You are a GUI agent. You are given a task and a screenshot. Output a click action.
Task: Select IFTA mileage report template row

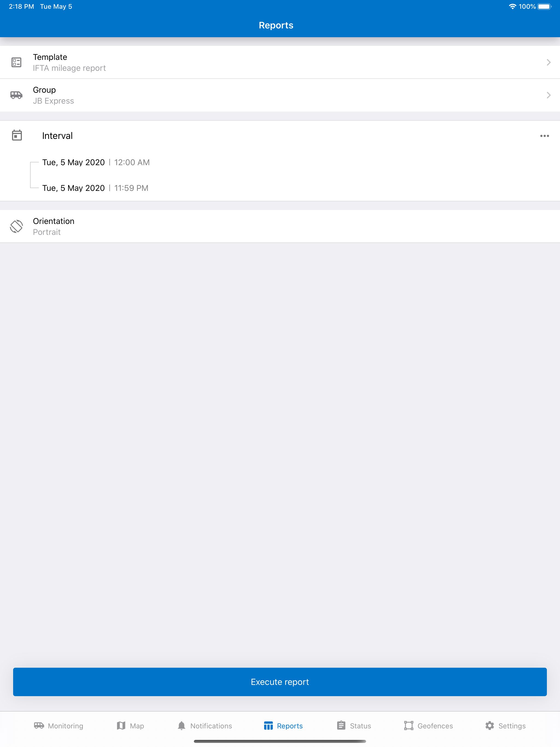[280, 62]
